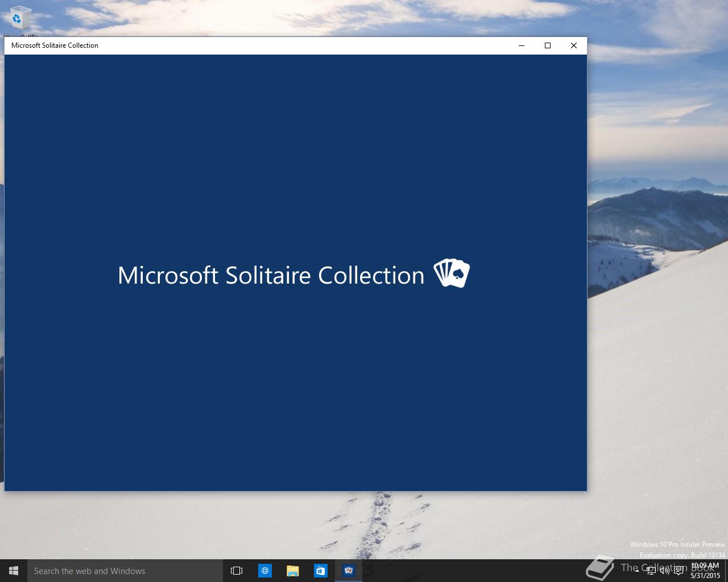Click the Show desktop strip beside the clock
The width and height of the screenshot is (728, 582).
[x=726, y=571]
